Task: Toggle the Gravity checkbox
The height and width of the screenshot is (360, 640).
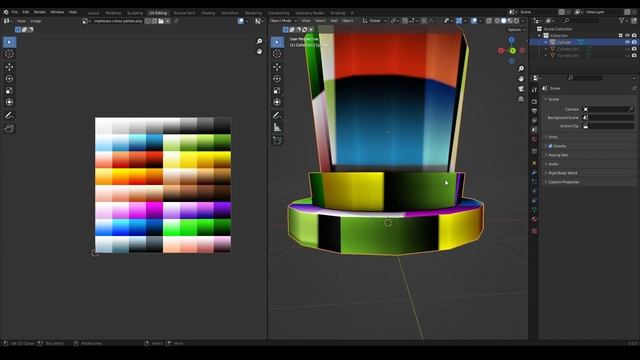Action: pyautogui.click(x=550, y=146)
